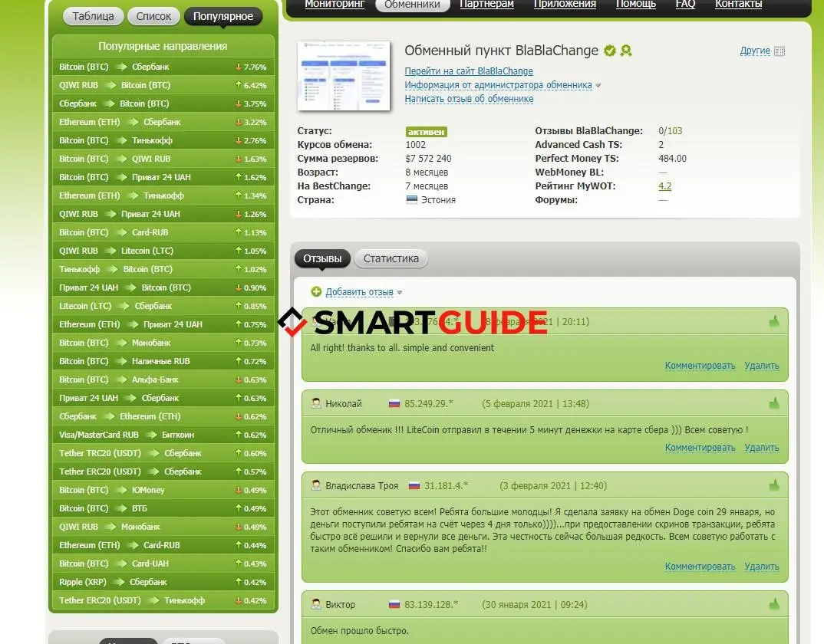This screenshot has height=644, width=824.
Task: Open the Другие exchangers dropdown
Action: click(x=755, y=51)
